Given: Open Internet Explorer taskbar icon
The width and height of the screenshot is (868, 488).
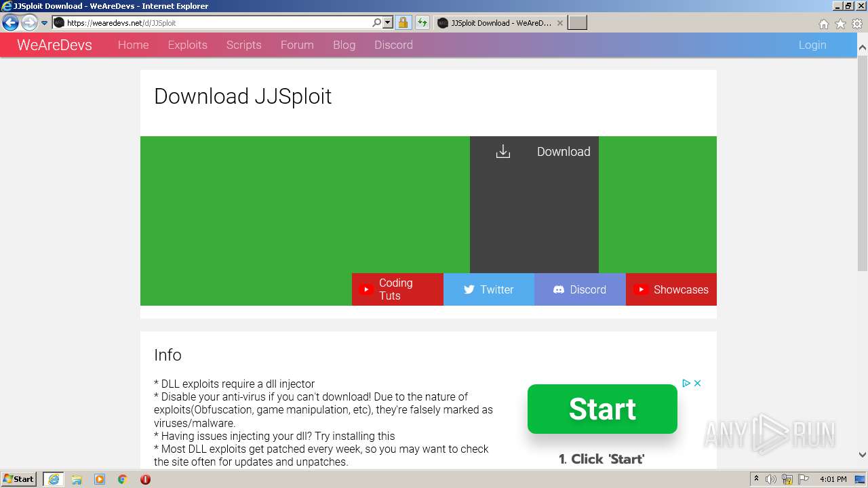Looking at the screenshot, I should [54, 479].
